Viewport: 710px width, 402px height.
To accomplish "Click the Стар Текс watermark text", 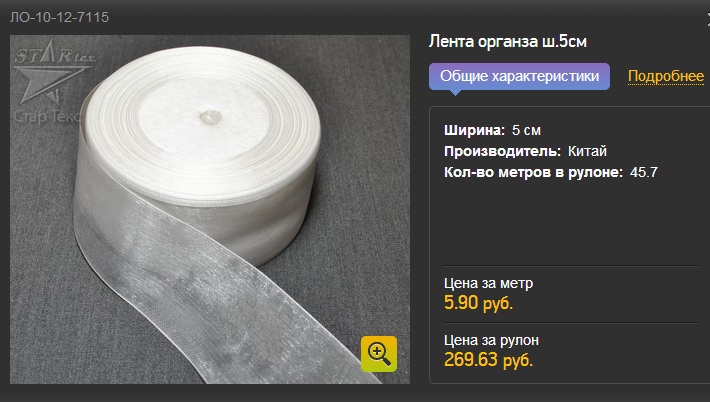I will click(47, 116).
